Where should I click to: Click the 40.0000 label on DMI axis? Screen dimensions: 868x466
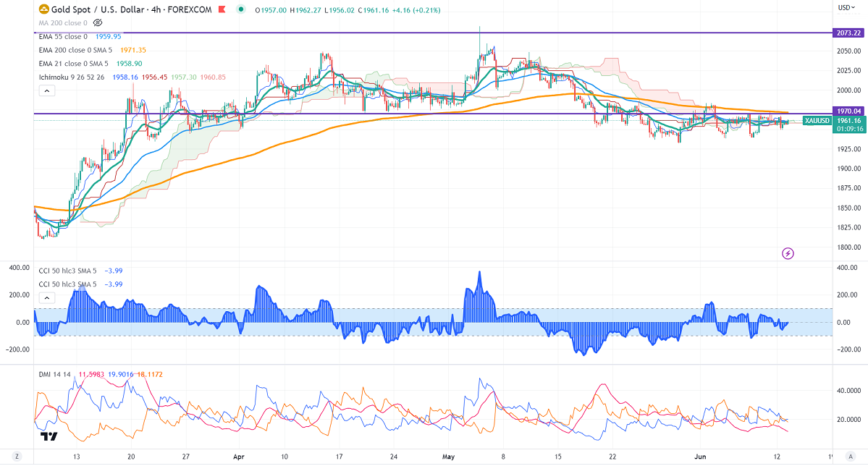click(848, 391)
